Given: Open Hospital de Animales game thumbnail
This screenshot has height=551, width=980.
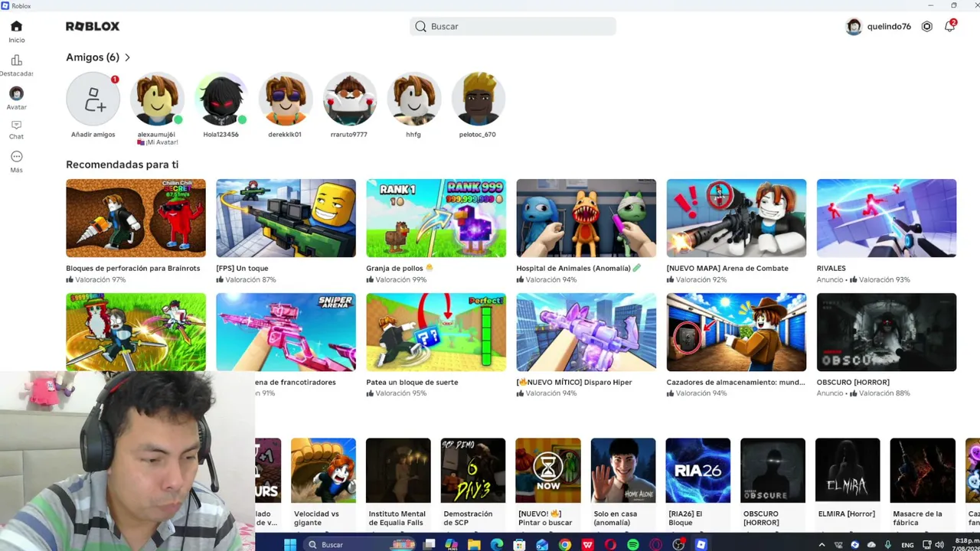Looking at the screenshot, I should pyautogui.click(x=586, y=218).
